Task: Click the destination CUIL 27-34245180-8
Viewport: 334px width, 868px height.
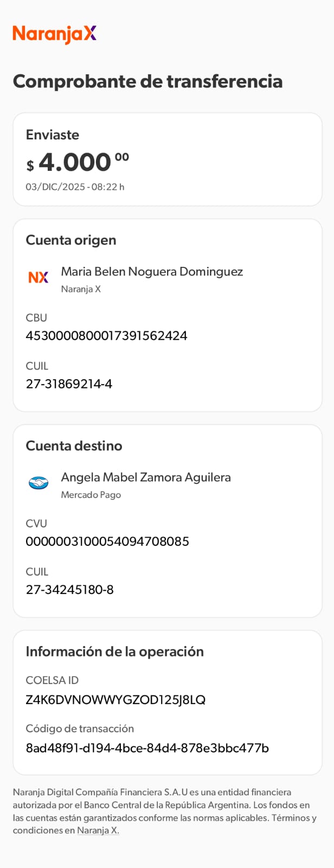Action: click(x=70, y=590)
